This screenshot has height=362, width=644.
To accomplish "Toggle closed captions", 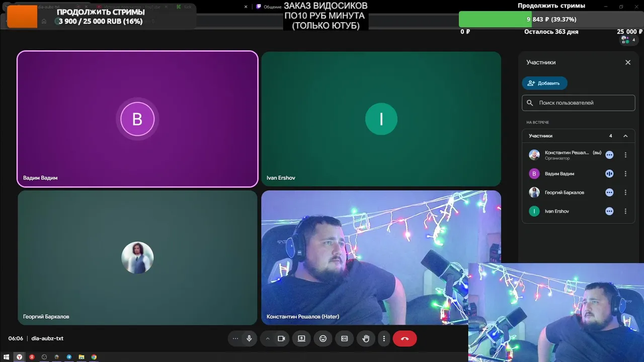I will click(x=345, y=338).
